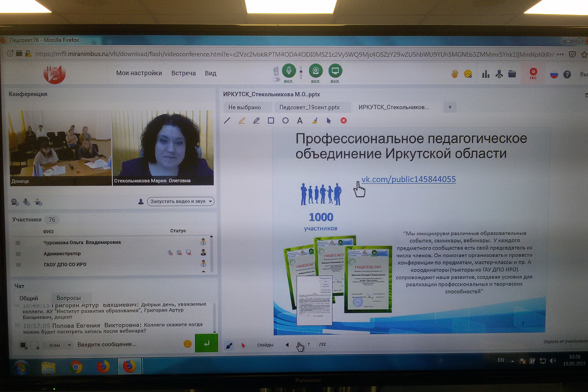Click status icon of Чурсинова Ольга Владимировна
The image size is (588, 392).
tap(203, 242)
